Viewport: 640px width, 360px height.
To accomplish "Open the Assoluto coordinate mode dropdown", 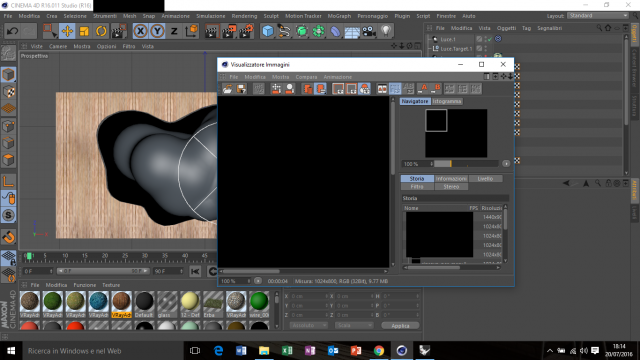I will point(309,325).
